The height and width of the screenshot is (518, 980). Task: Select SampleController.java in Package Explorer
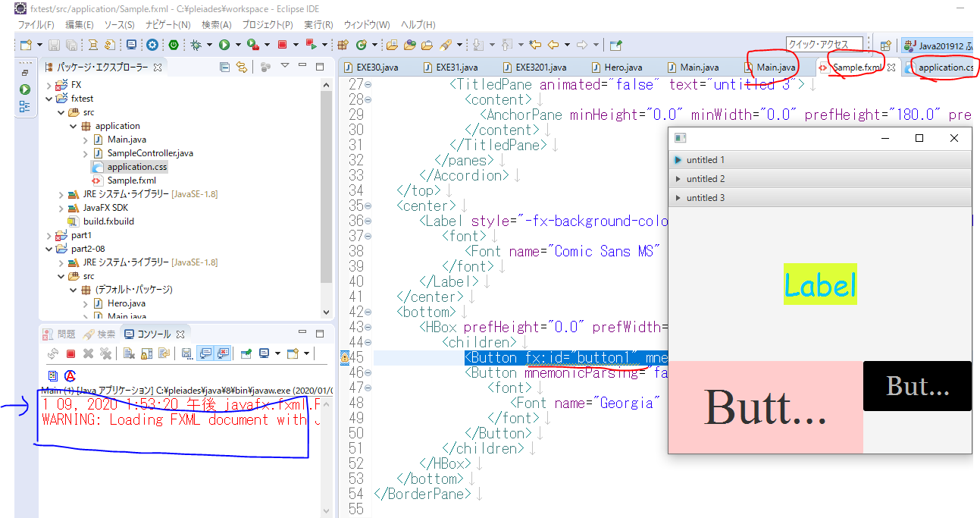click(x=150, y=153)
